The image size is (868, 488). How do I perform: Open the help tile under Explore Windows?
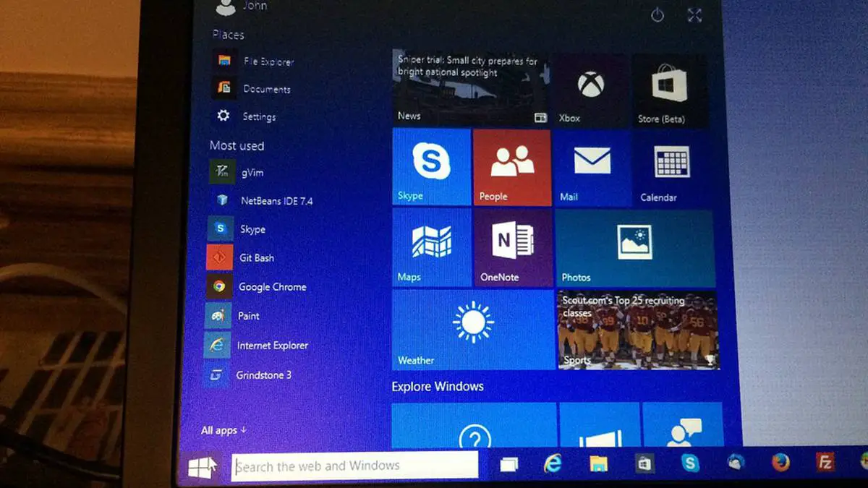tap(475, 426)
